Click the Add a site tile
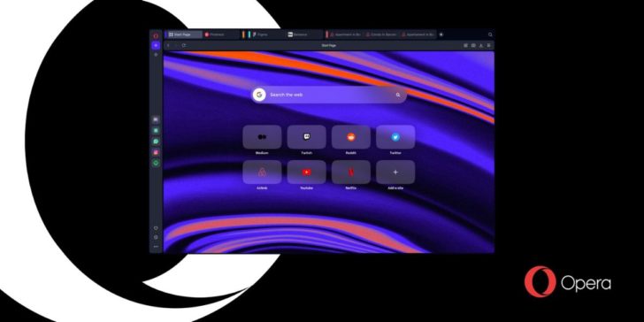The image size is (644, 322). pos(395,172)
